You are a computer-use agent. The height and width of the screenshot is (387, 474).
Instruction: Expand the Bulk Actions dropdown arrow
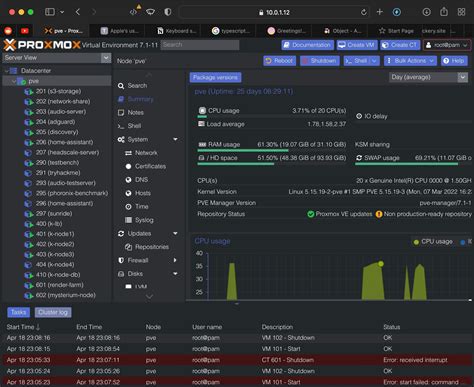[432, 61]
